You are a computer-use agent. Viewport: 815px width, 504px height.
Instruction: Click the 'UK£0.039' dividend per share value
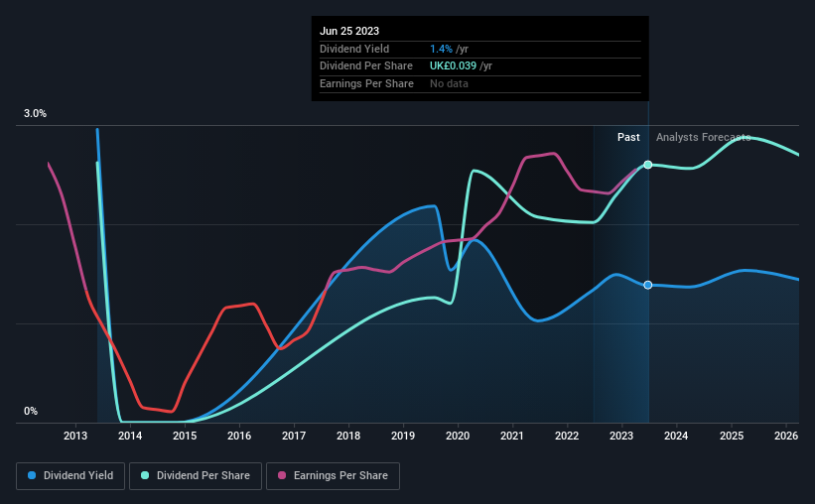click(453, 66)
